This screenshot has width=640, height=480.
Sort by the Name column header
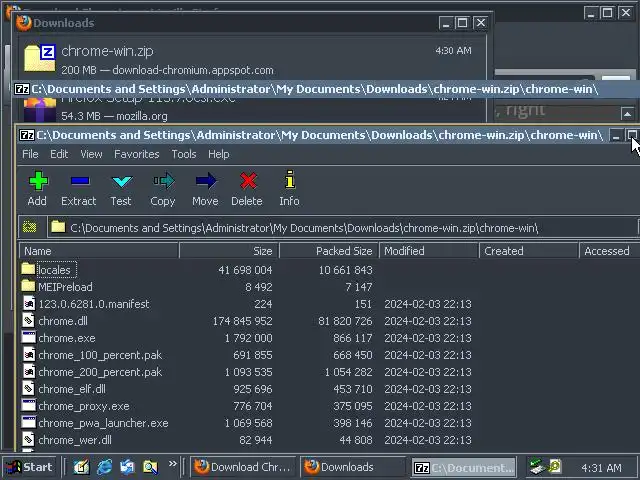click(x=99, y=251)
